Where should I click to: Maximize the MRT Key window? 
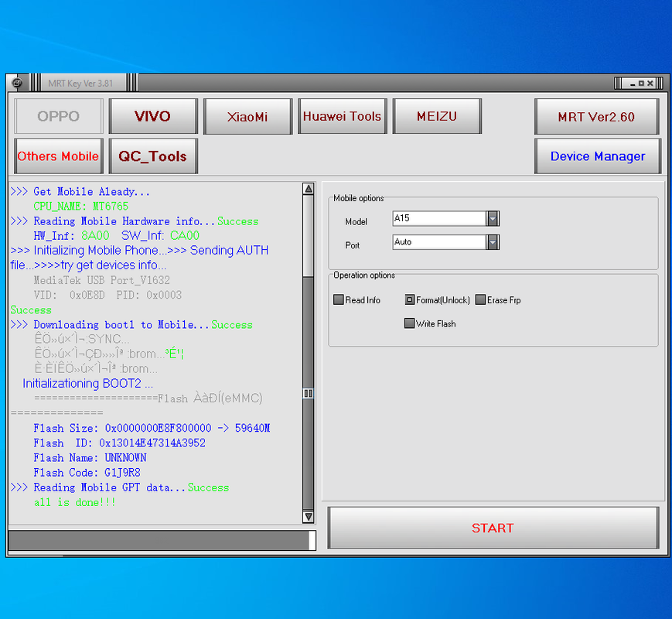(641, 84)
